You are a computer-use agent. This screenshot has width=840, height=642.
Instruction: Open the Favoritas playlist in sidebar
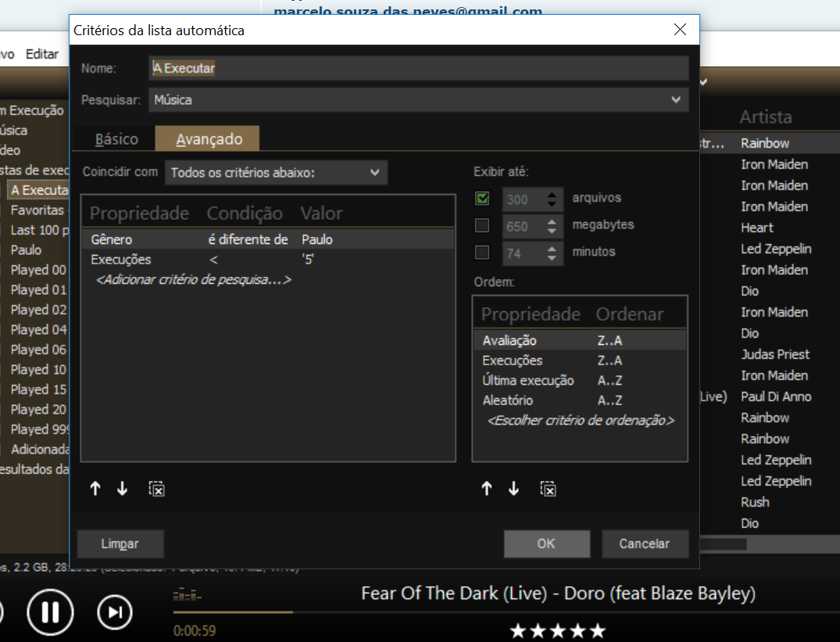(38, 210)
